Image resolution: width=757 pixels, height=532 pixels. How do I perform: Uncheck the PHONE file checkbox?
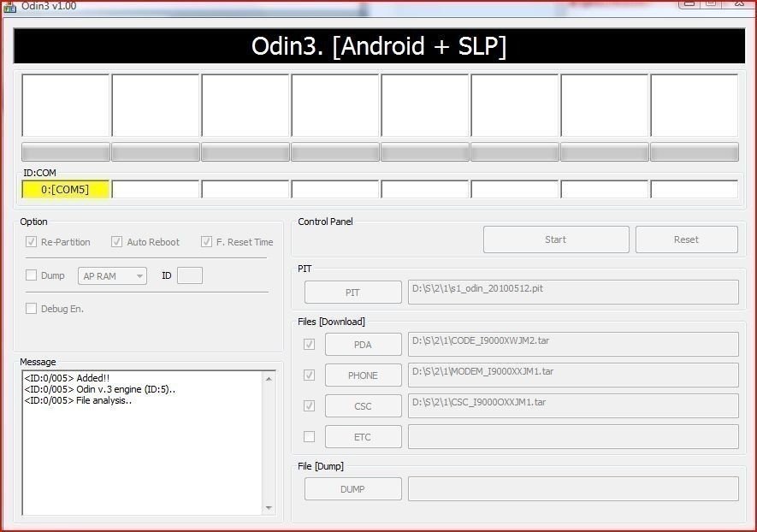(x=309, y=375)
